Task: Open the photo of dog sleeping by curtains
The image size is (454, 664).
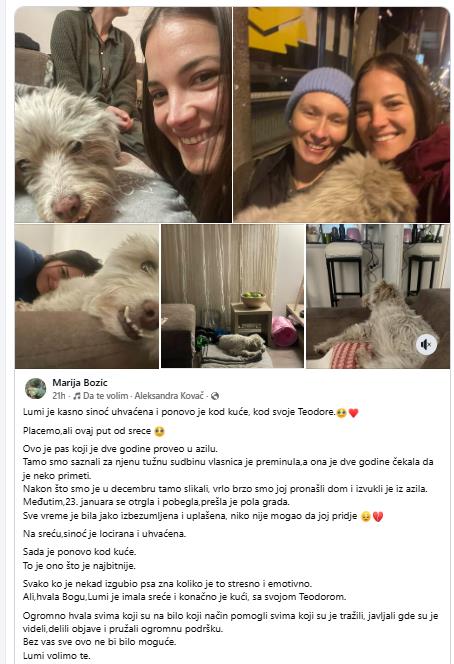Action: [x=233, y=296]
